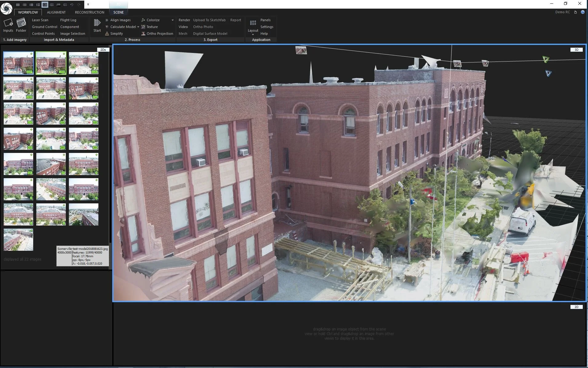Open the 2D view type selector in bottom pane

click(576, 307)
